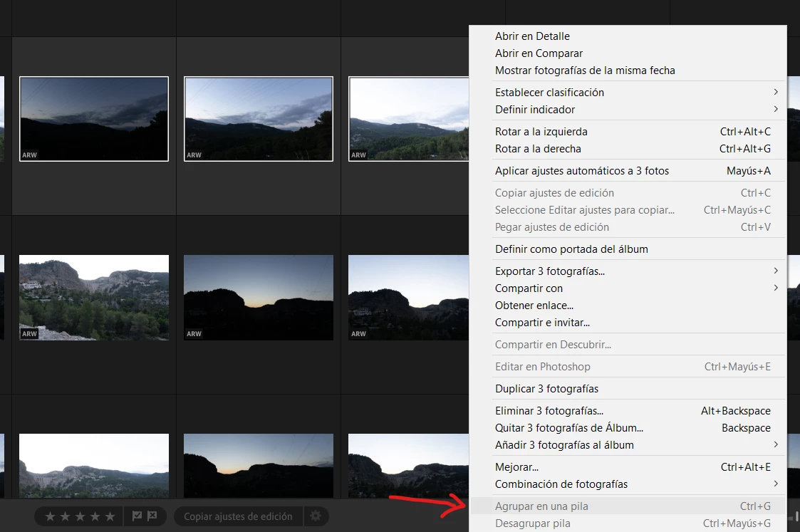Select selected blue-sky clouds thumbnail in top row

tap(259, 119)
